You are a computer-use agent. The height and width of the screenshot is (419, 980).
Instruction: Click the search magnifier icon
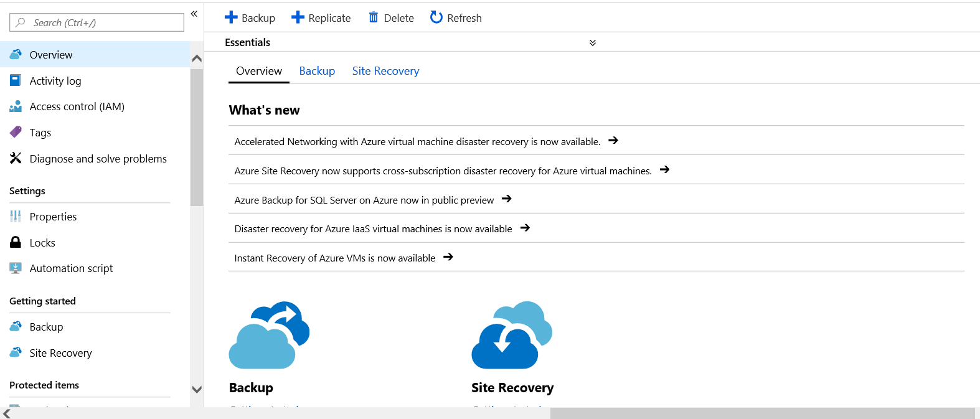click(21, 22)
